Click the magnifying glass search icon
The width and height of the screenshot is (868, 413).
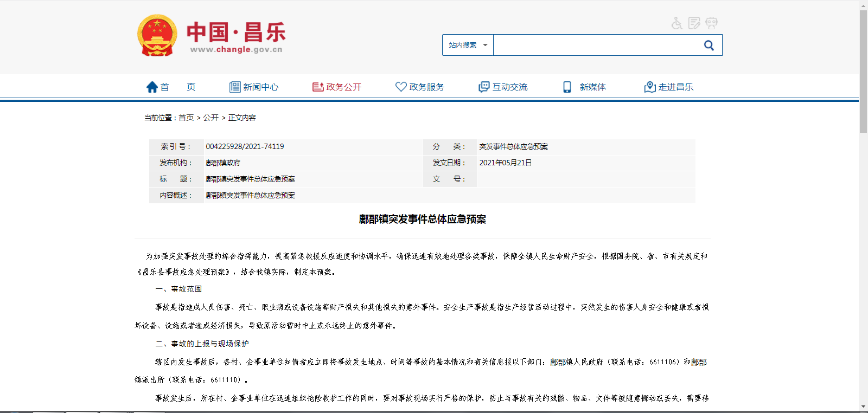pyautogui.click(x=709, y=46)
